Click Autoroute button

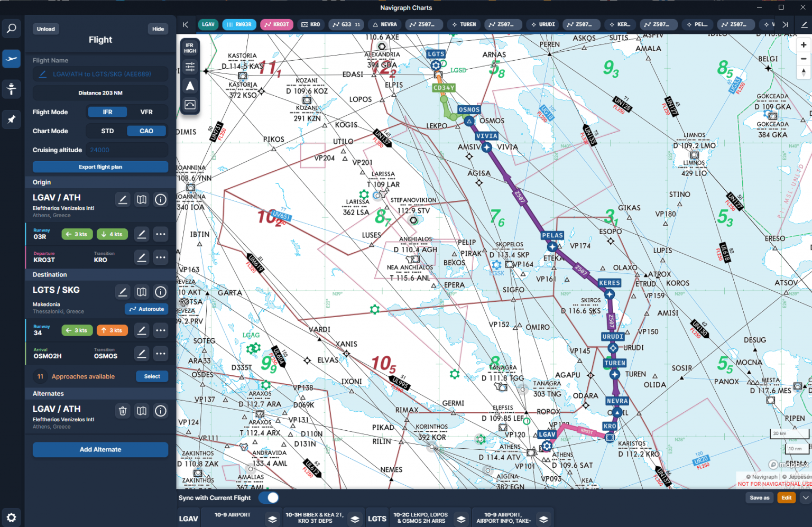pyautogui.click(x=146, y=309)
